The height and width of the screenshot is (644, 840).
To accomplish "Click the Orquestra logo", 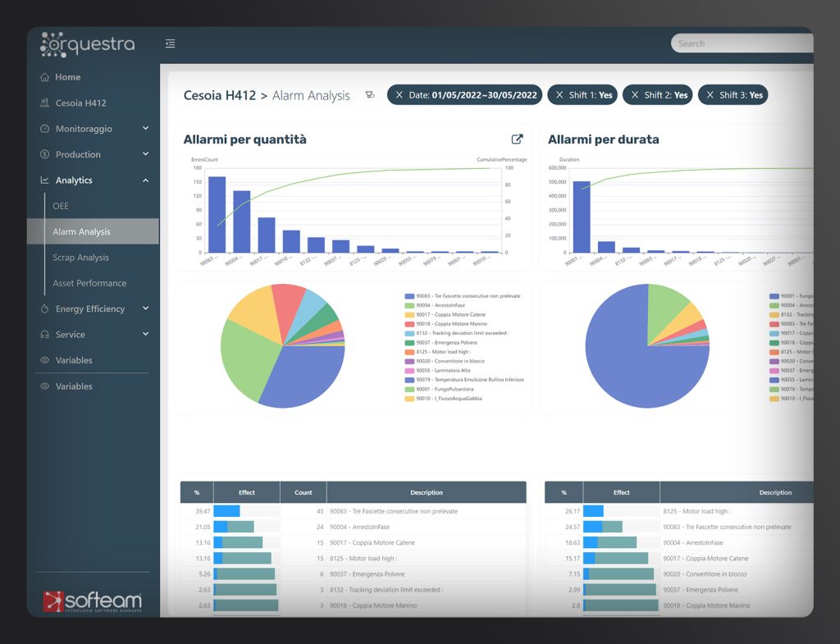I will pyautogui.click(x=88, y=44).
